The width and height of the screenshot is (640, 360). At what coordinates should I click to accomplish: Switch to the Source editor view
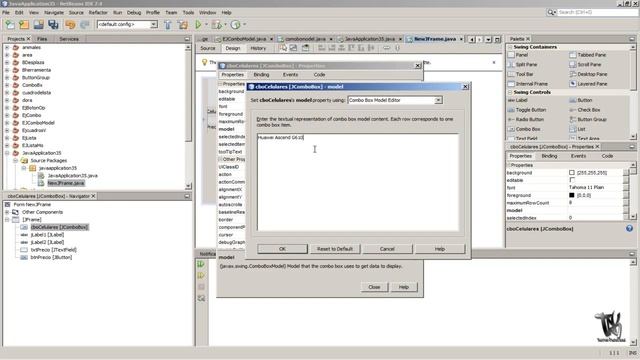[x=208, y=48]
